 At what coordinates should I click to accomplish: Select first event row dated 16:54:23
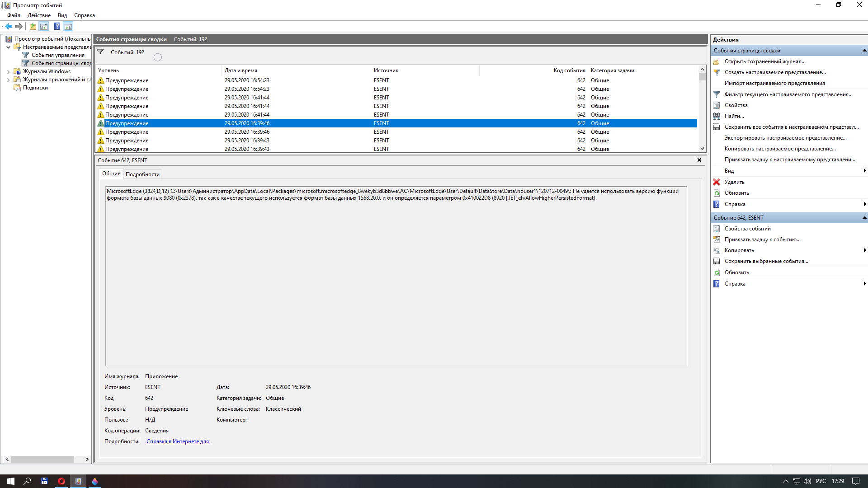click(x=396, y=80)
